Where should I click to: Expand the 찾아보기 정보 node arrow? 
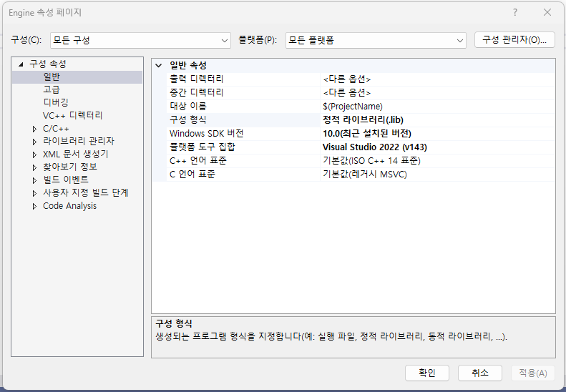point(34,167)
